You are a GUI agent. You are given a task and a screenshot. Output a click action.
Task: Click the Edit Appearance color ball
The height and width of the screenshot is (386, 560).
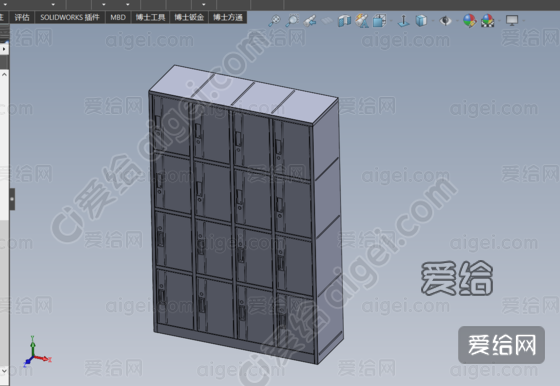[x=470, y=21]
